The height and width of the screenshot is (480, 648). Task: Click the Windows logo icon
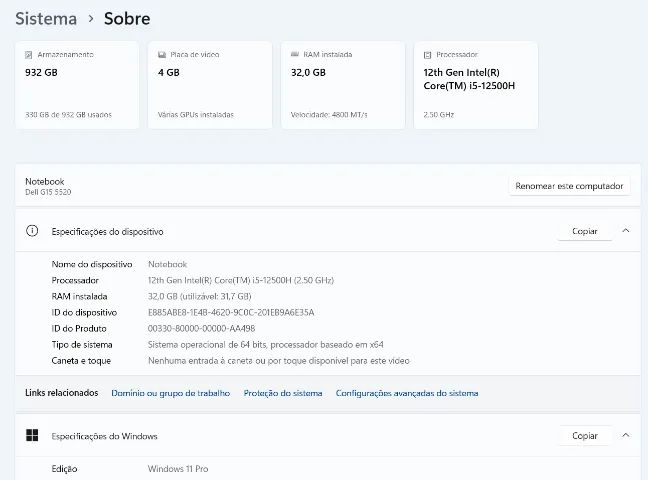(32, 435)
